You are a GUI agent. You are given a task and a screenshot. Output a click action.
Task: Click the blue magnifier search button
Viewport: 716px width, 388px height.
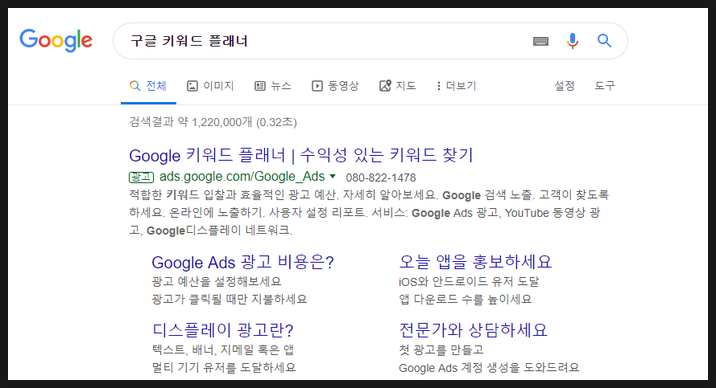(604, 41)
